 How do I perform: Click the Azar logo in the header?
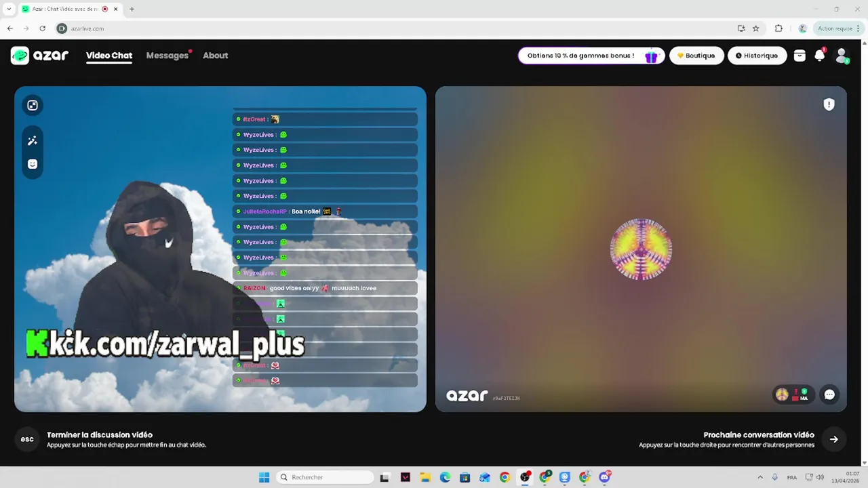click(x=39, y=56)
